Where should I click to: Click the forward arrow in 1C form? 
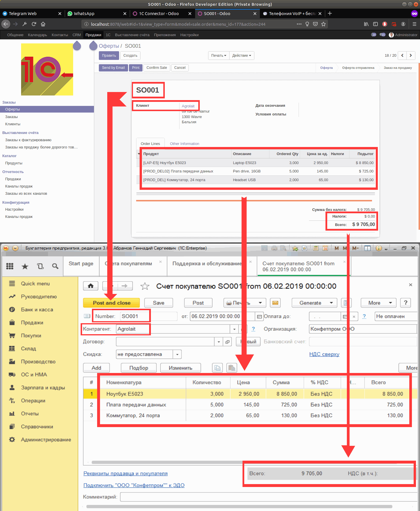click(x=125, y=286)
